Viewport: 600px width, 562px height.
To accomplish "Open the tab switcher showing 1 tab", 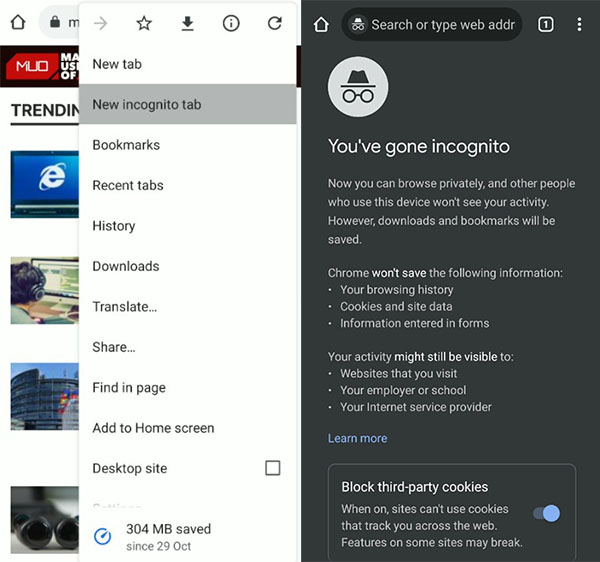I will coord(546,24).
